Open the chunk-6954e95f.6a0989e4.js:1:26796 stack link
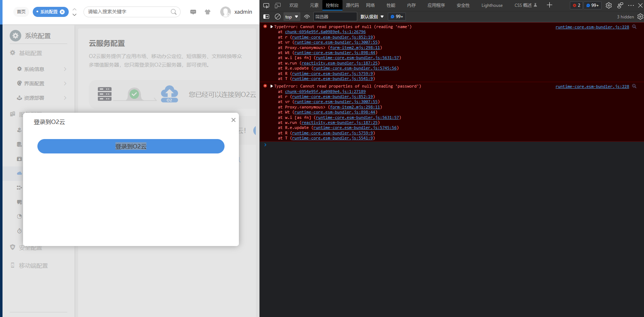Image resolution: width=644 pixels, height=317 pixels. click(325, 32)
